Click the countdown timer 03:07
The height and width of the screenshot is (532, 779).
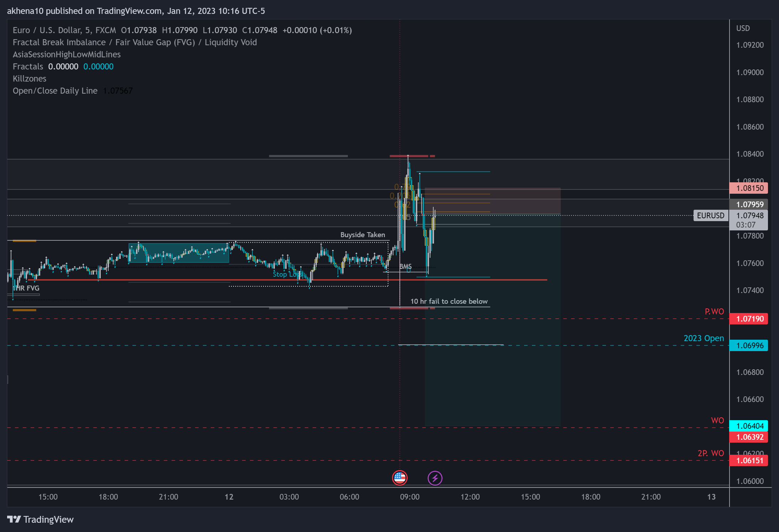[746, 225]
